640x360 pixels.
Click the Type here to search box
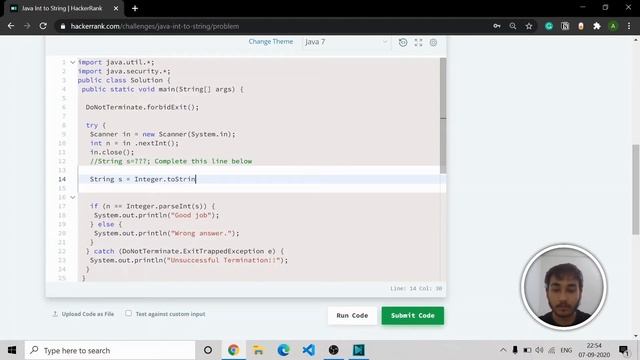click(x=110, y=350)
